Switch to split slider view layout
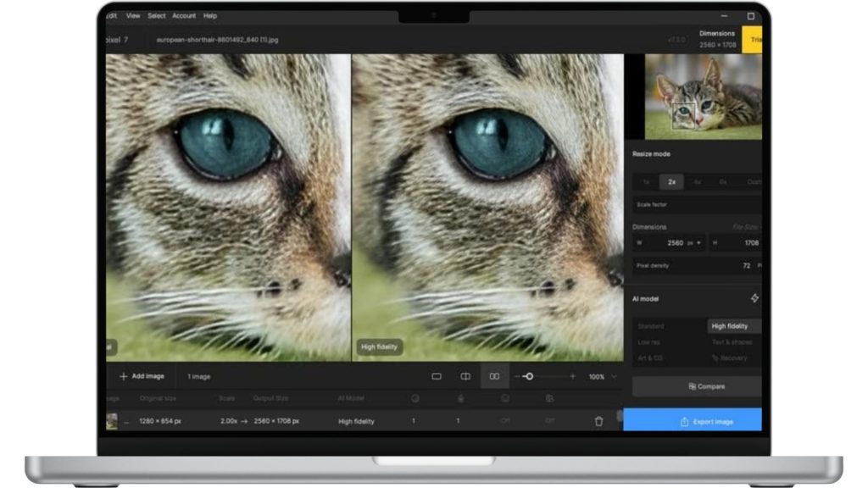The height and width of the screenshot is (488, 868). [x=465, y=376]
